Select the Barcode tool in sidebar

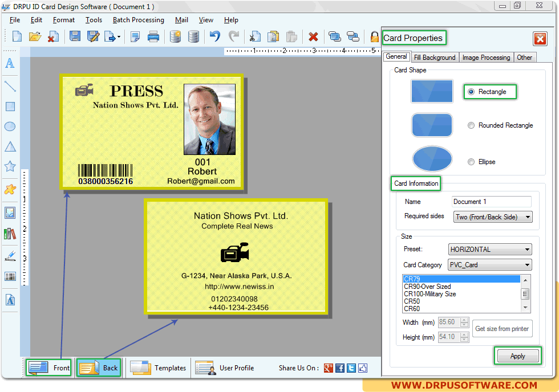coord(10,276)
